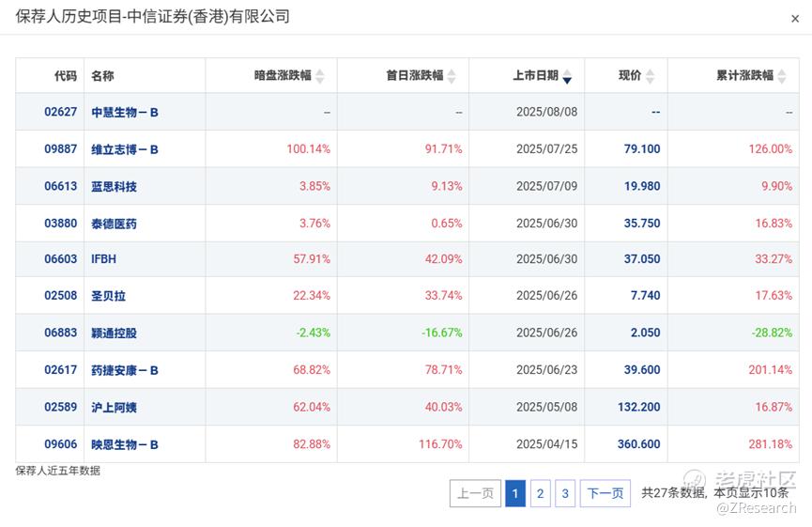Select cumulative change 201.14%
Image resolution: width=812 pixels, height=527 pixels.
click(771, 370)
